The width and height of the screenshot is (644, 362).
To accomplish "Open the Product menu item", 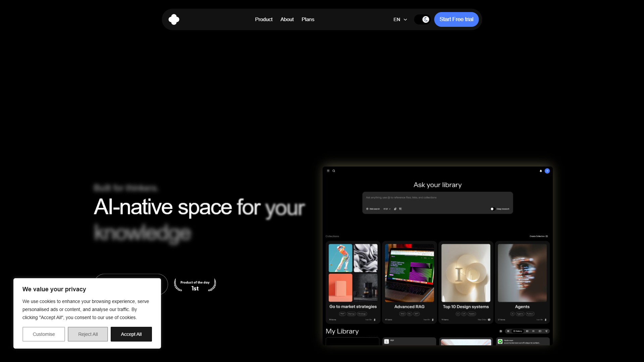I will point(264,19).
